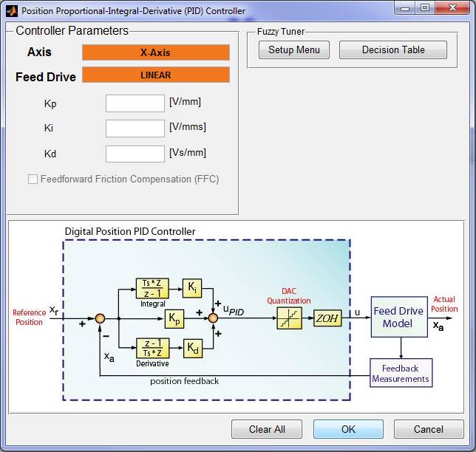Click the Actual Position label
This screenshot has width=476, height=452.
click(444, 304)
